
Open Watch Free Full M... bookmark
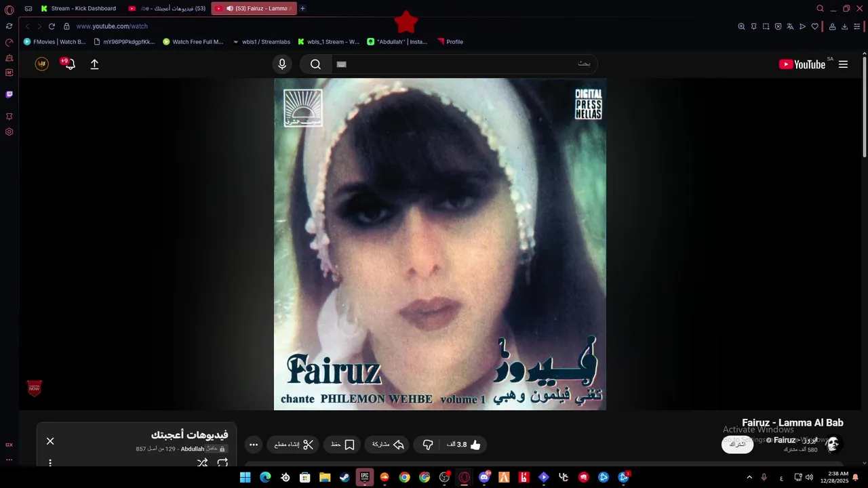(193, 42)
